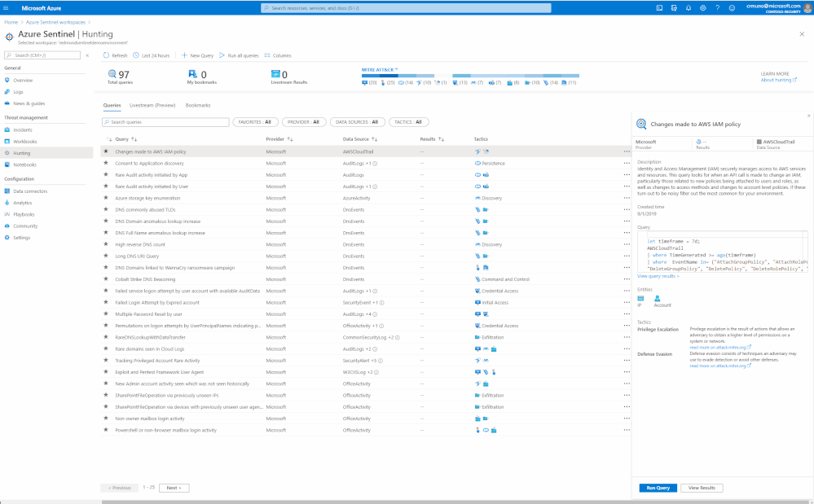Toggle favorite for Long DNS URI Query
Image resolution: width=814 pixels, height=504 pixels.
point(106,256)
